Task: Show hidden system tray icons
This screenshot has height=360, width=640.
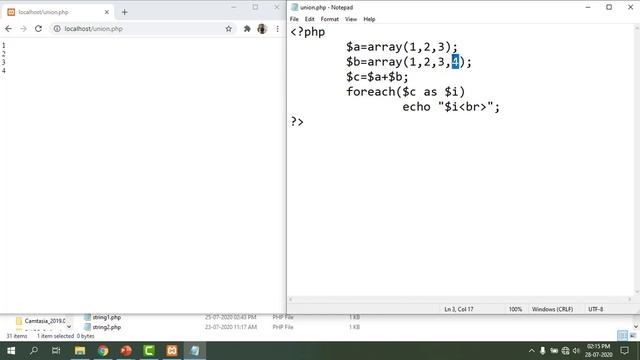Action: click(531, 351)
